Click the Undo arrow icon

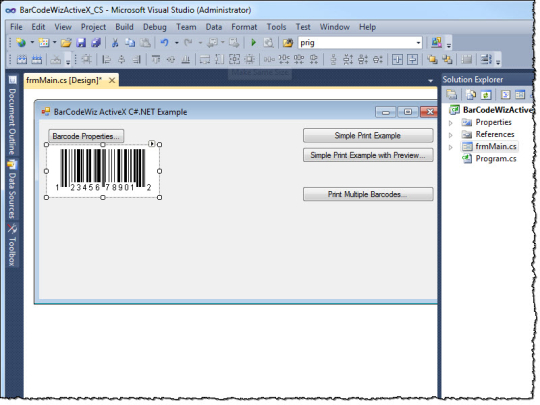click(x=165, y=43)
